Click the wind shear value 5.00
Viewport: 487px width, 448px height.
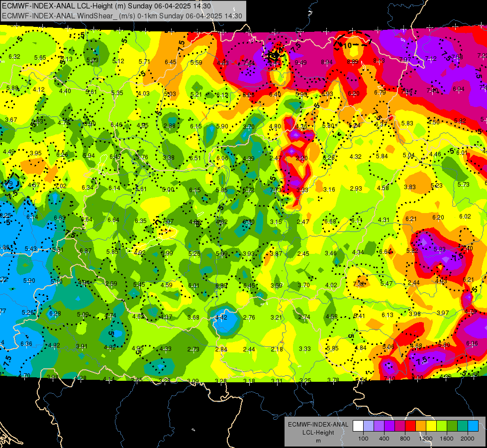tap(168, 190)
